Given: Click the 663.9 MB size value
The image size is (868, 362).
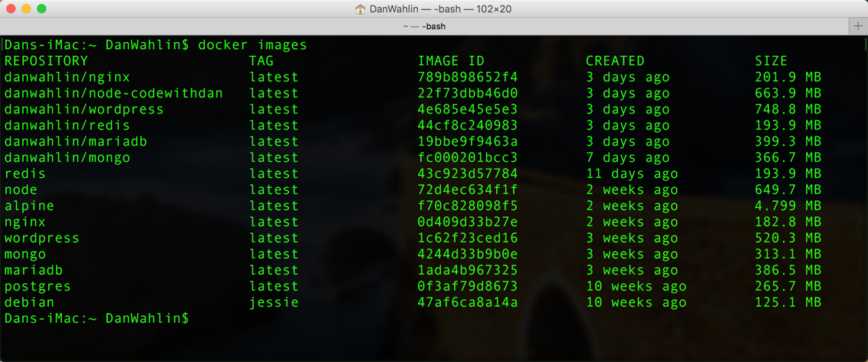Looking at the screenshot, I should click(788, 93).
